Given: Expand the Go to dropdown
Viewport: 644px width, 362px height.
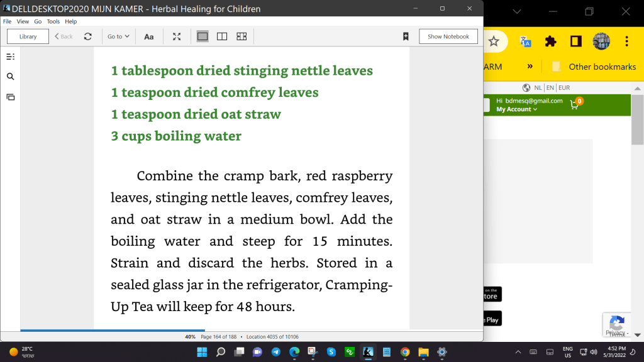Looking at the screenshot, I should click(118, 36).
